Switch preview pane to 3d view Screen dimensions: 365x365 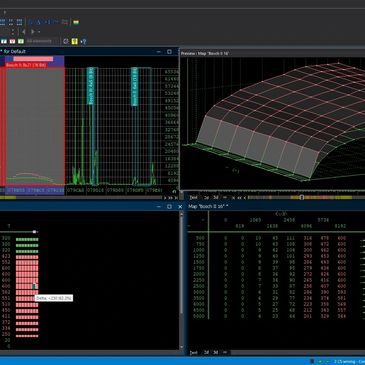[216, 197]
